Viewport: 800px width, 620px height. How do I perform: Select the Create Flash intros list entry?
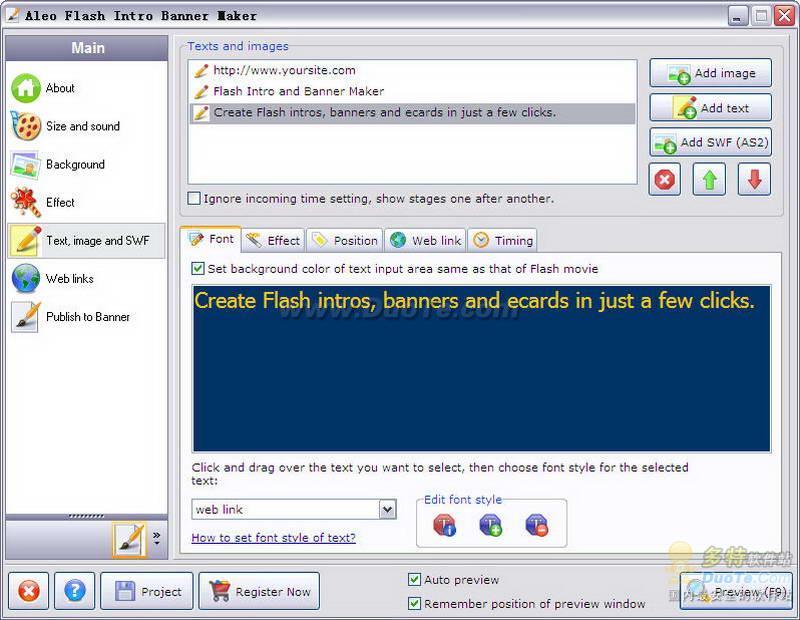point(412,113)
